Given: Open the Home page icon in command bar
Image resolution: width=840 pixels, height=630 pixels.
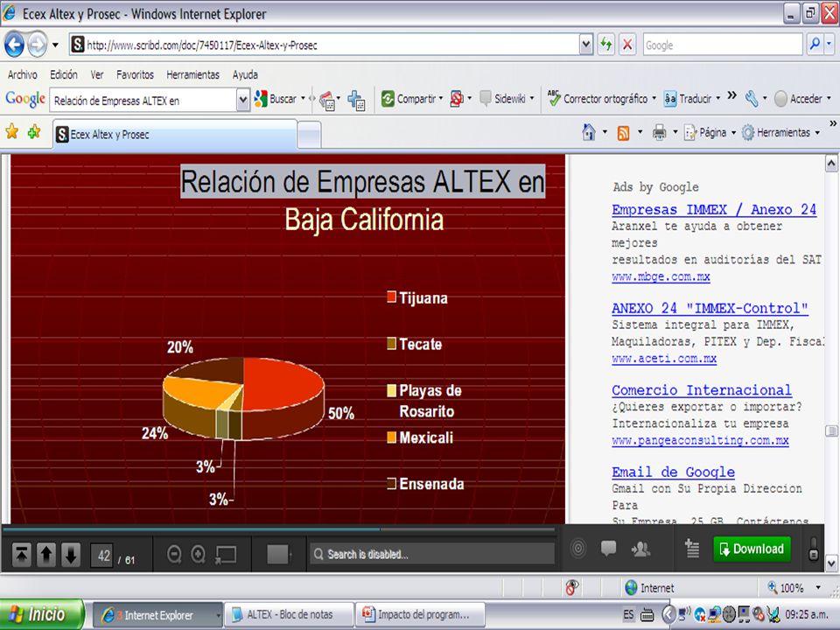Looking at the screenshot, I should [589, 132].
